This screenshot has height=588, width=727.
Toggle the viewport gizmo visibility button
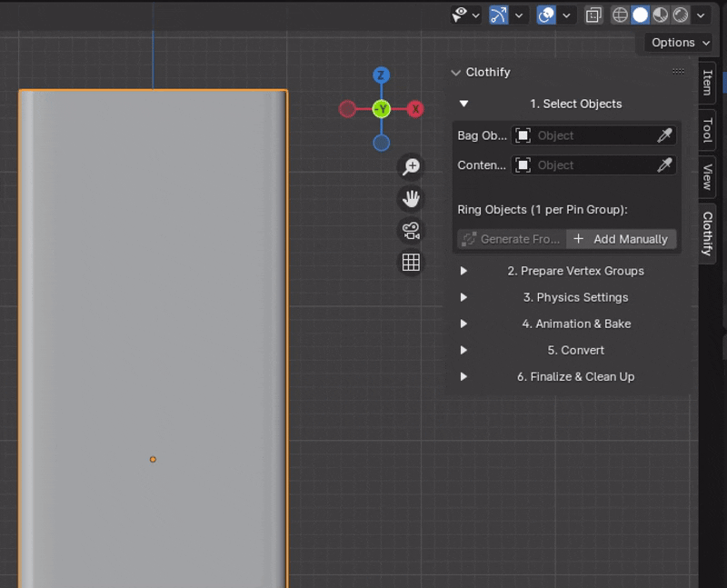click(x=498, y=15)
